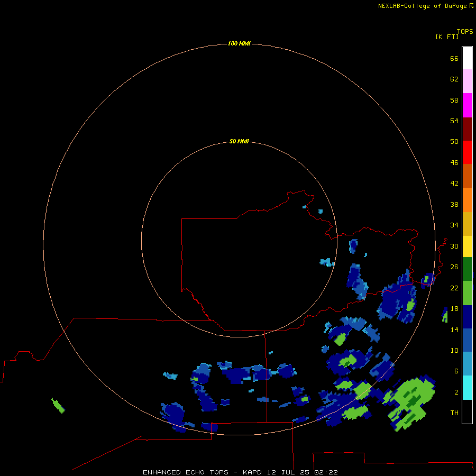Select the light sky-blue legend swatch
Image resolution: width=476 pixels, height=476 pixels.
click(467, 364)
